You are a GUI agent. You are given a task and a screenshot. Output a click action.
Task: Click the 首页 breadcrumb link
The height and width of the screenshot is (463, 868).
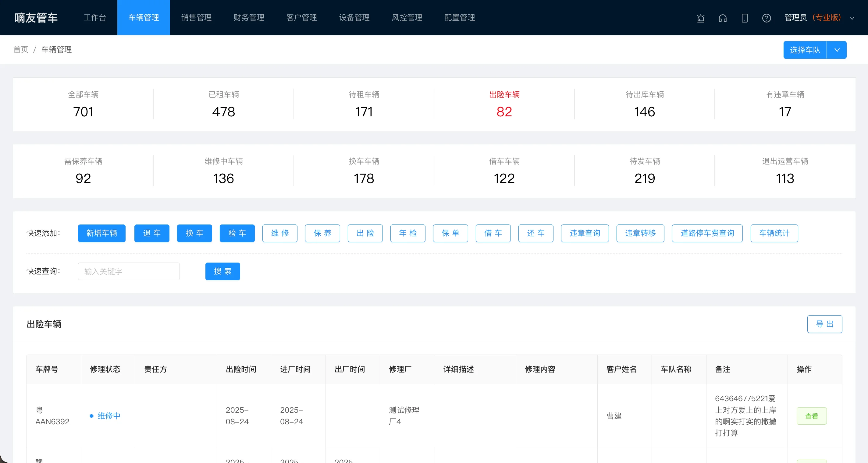click(x=20, y=50)
